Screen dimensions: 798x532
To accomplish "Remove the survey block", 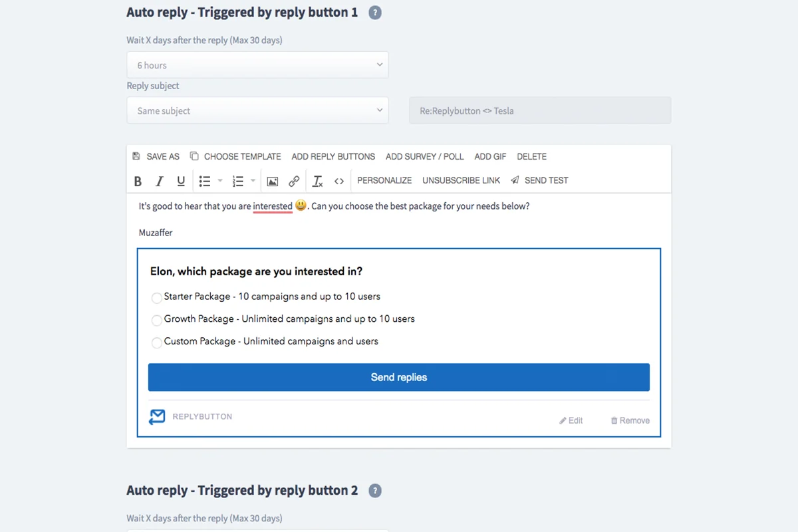I will [630, 420].
